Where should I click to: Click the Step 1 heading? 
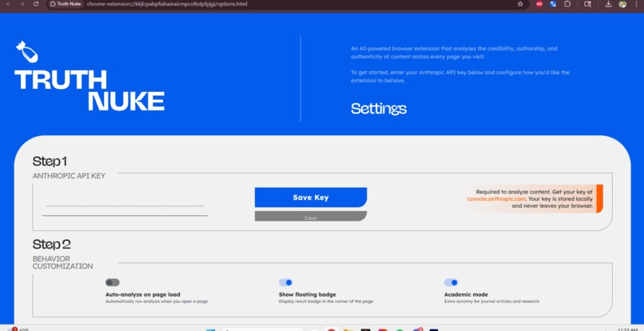[50, 162]
